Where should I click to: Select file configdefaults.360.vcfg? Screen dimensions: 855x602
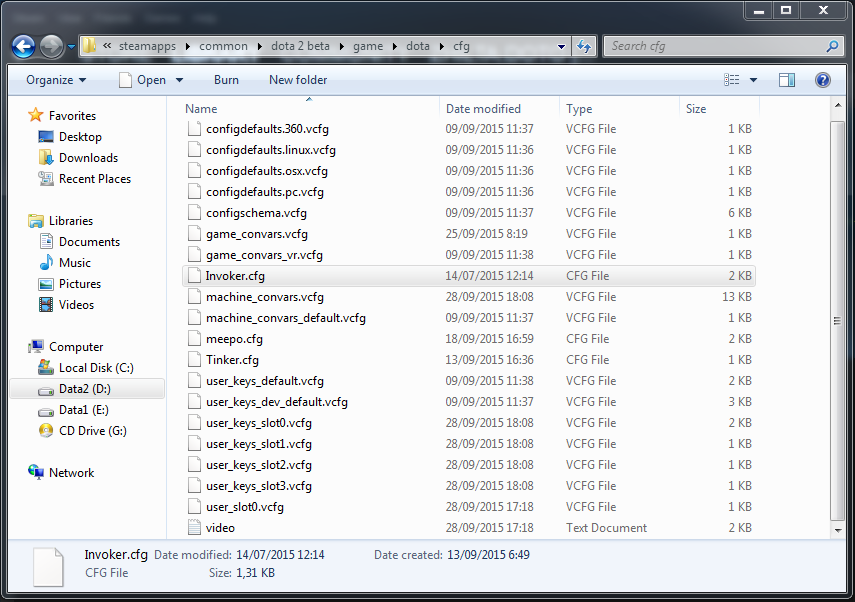click(267, 129)
